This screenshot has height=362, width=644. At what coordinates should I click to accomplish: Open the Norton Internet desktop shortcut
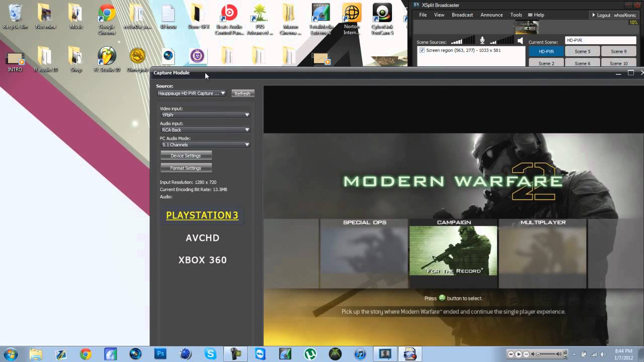pyautogui.click(x=352, y=19)
